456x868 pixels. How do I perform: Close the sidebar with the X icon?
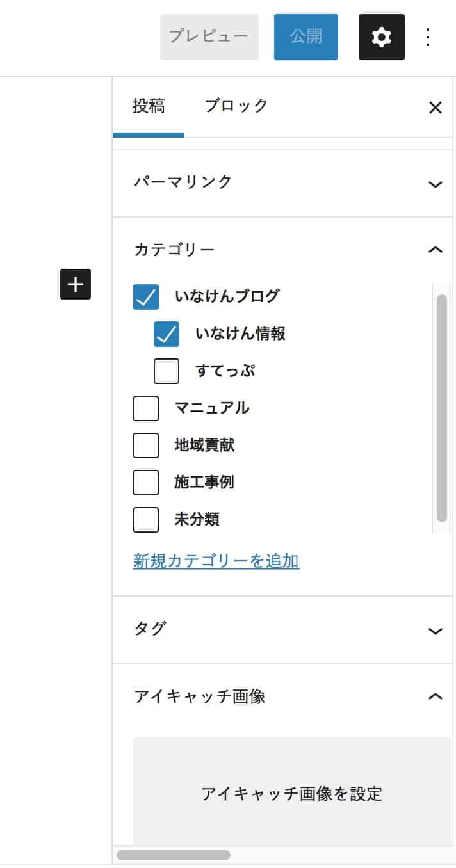[x=436, y=108]
